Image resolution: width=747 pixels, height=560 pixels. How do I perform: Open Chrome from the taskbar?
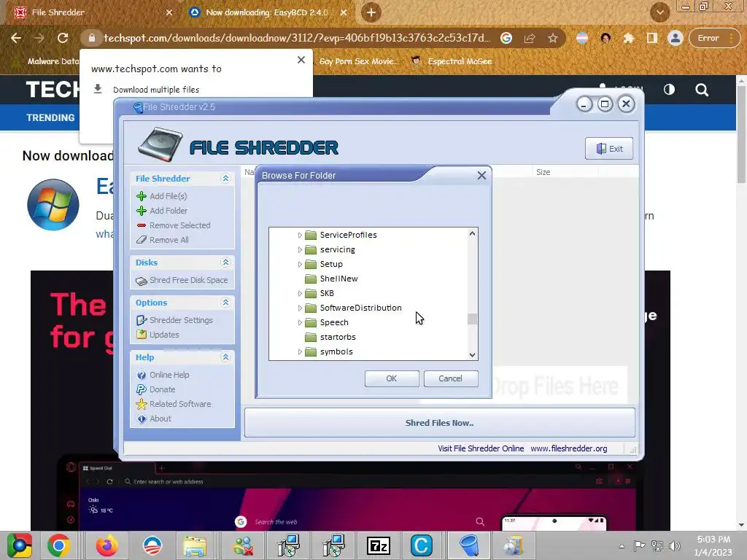coord(58,545)
